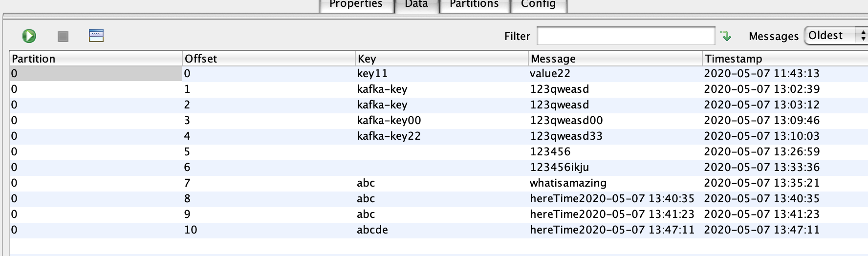Sort by the Offset column header
This screenshot has height=256, width=868.
268,59
